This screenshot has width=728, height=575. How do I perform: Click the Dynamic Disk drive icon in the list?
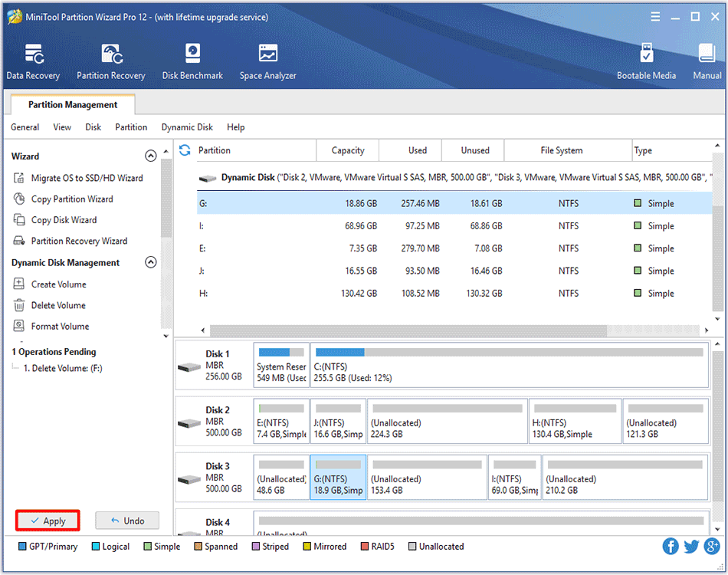(208, 179)
